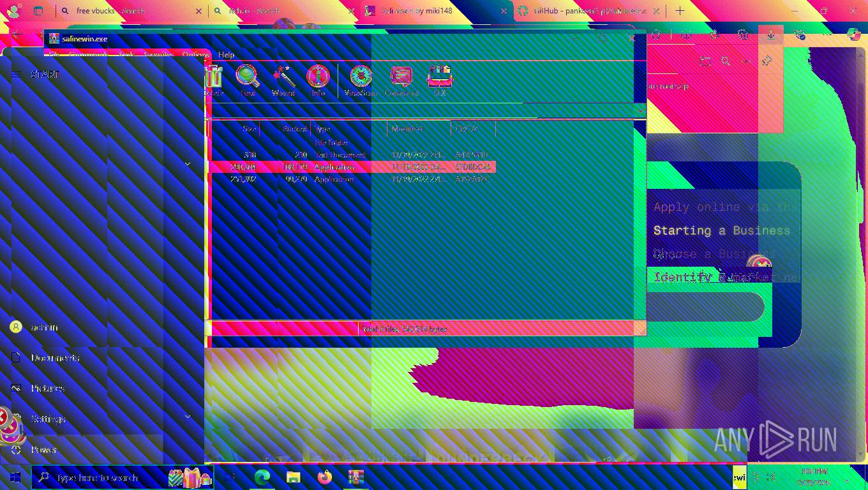Open the browser Favorites star-list icon
Image resolution: width=868 pixels, height=490 pixels.
(x=714, y=35)
